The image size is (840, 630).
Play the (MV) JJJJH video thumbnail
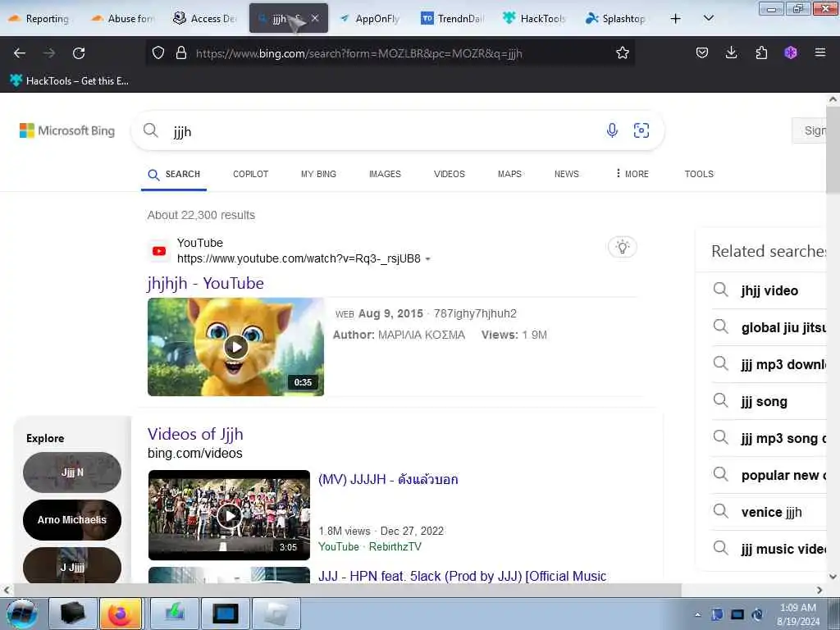click(x=230, y=515)
